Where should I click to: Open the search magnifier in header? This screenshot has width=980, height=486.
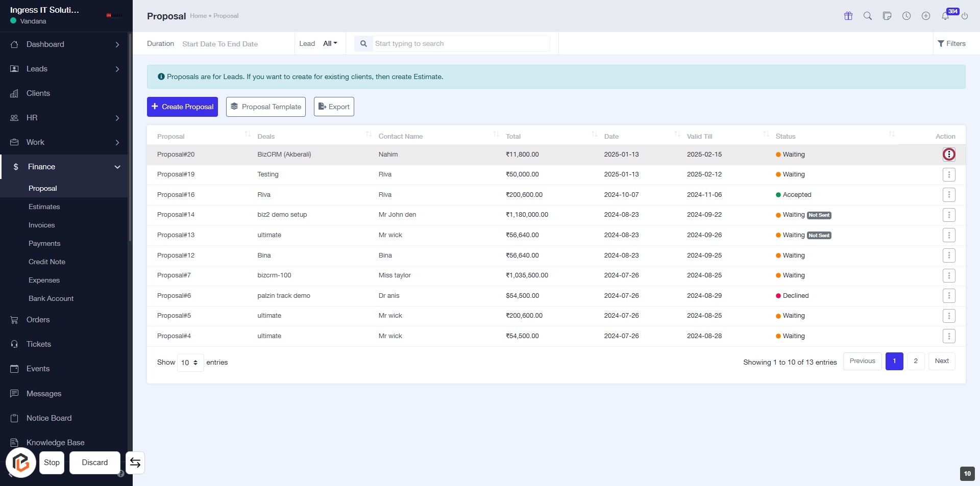tap(868, 16)
